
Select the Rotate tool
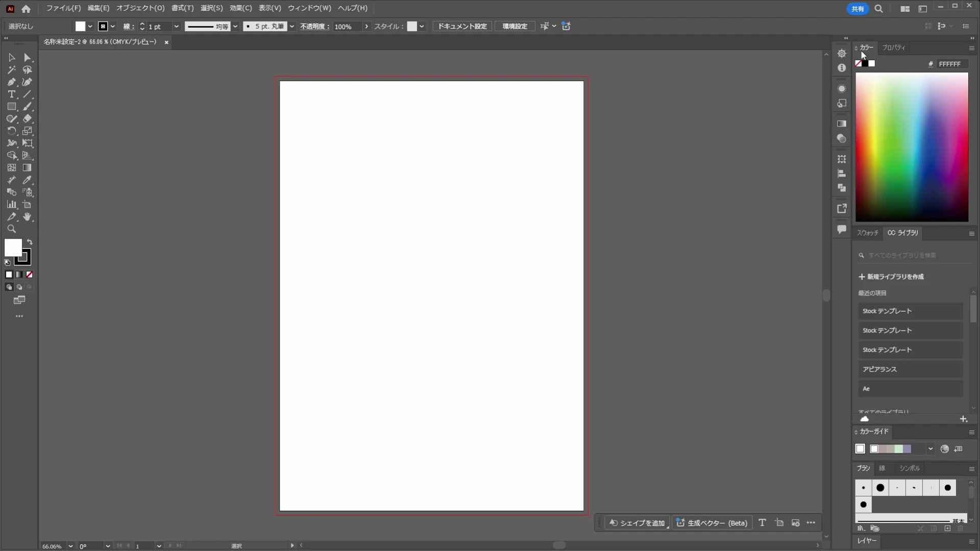tap(12, 131)
